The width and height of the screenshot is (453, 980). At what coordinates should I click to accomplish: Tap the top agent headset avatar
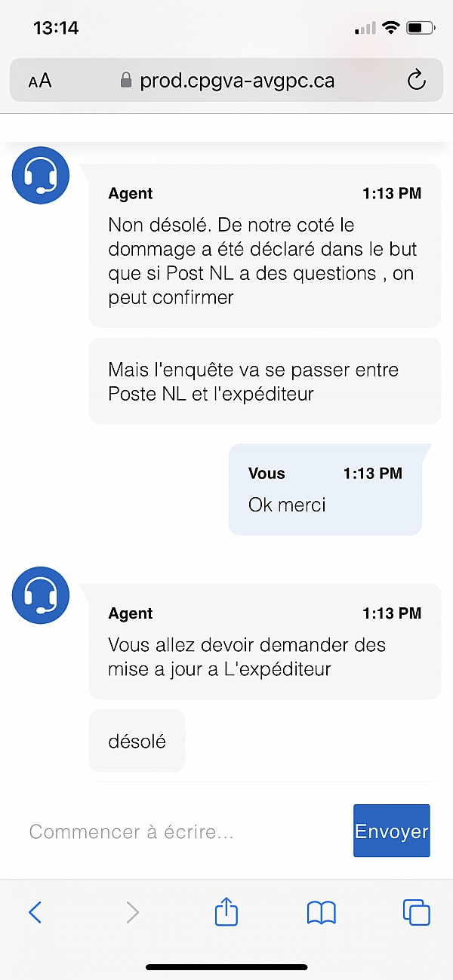pos(41,176)
